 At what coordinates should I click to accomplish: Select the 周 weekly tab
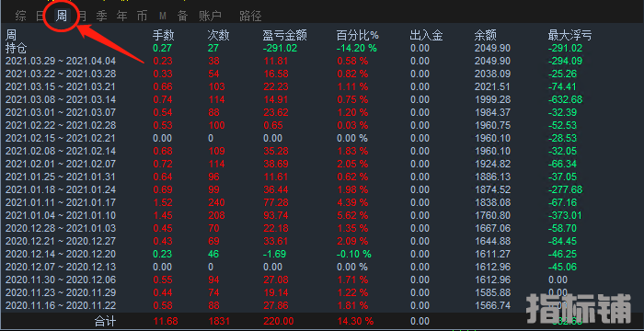(62, 16)
